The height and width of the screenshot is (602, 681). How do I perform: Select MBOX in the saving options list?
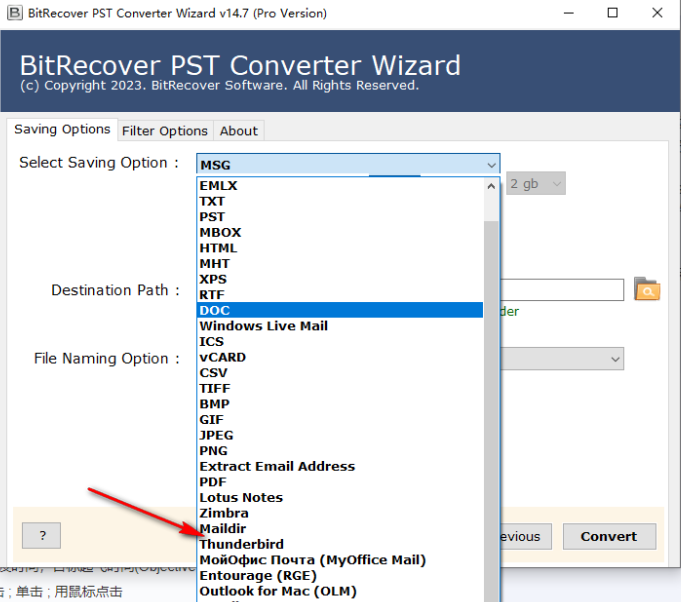[340, 232]
